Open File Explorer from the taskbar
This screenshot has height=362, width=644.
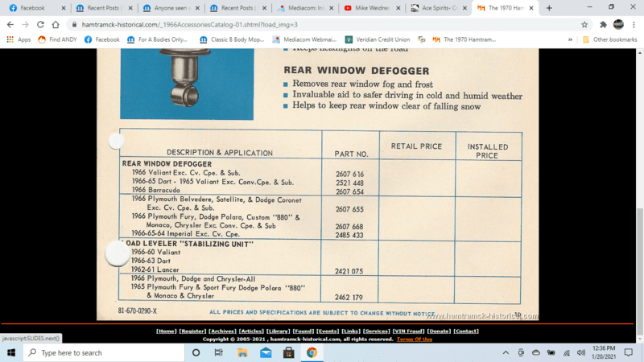coord(242,352)
